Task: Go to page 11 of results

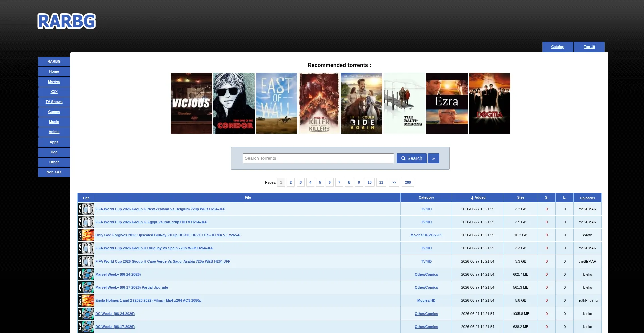Action: [x=381, y=182]
